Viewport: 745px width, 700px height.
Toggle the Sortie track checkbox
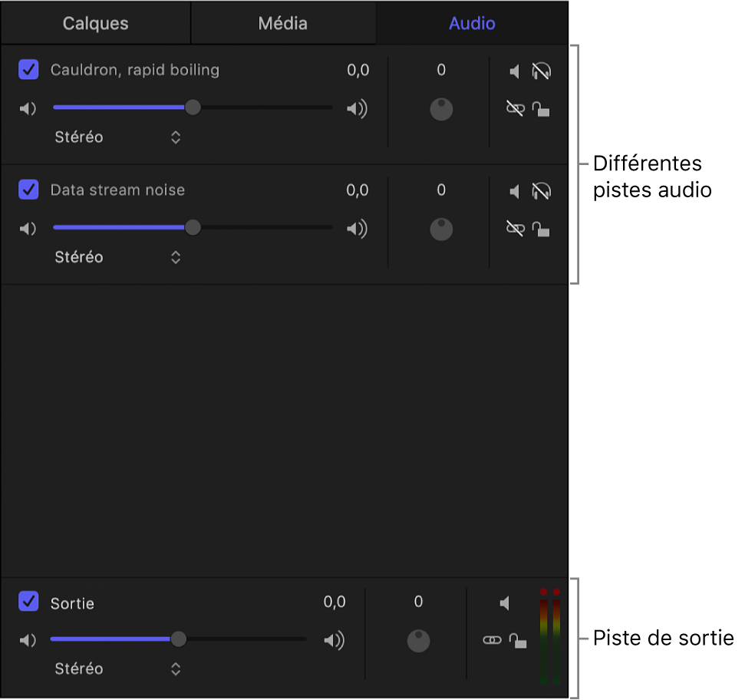pyautogui.click(x=28, y=603)
